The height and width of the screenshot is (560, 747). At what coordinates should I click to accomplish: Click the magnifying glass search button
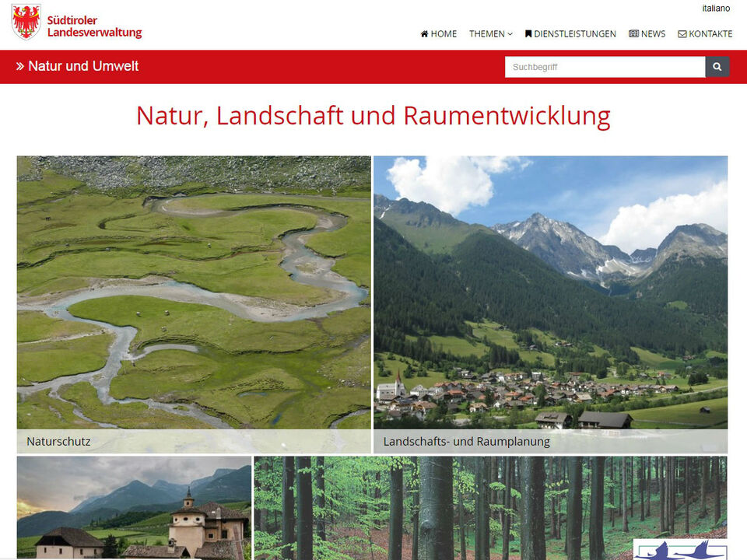pos(716,67)
